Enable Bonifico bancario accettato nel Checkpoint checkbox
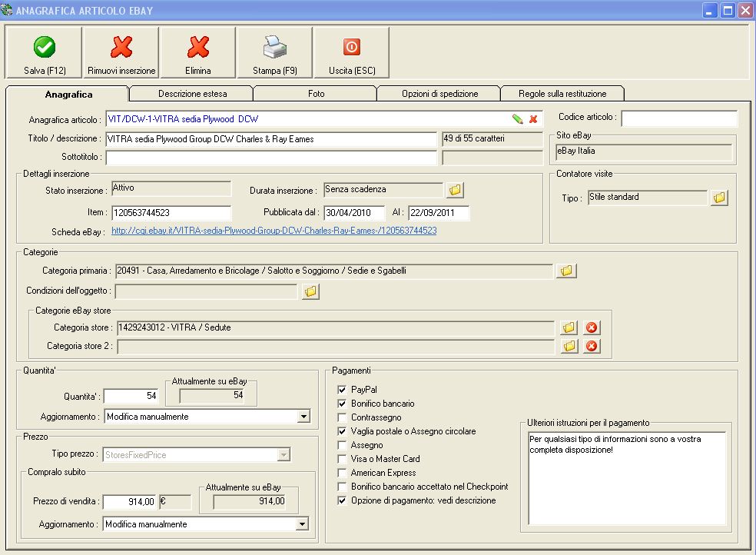Image resolution: width=756 pixels, height=555 pixels. (343, 487)
